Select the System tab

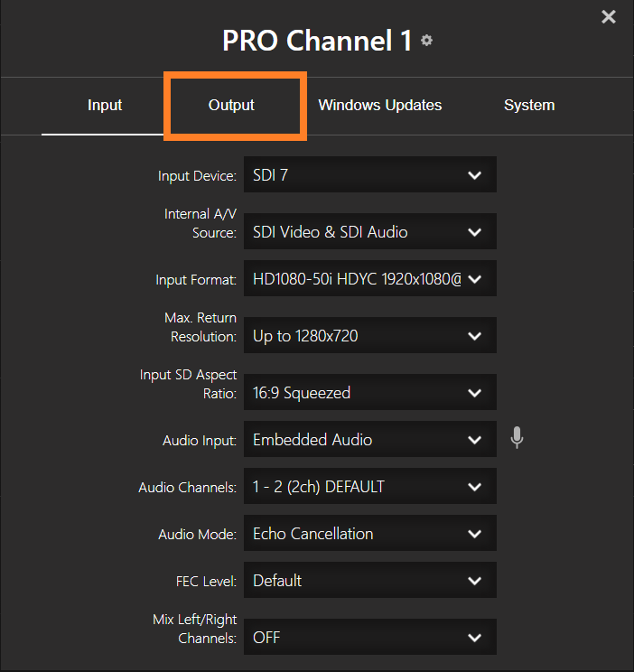[x=529, y=106]
